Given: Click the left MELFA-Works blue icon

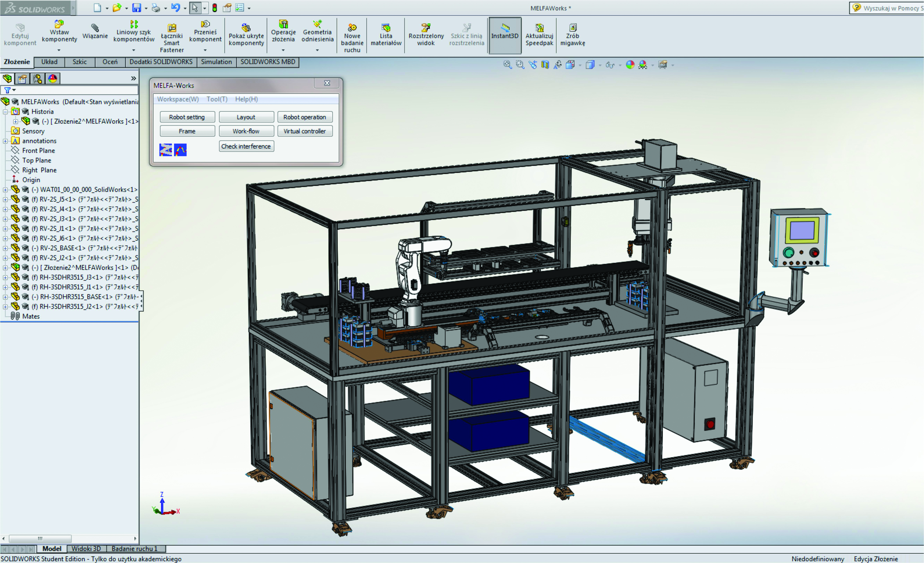Looking at the screenshot, I should 165,150.
